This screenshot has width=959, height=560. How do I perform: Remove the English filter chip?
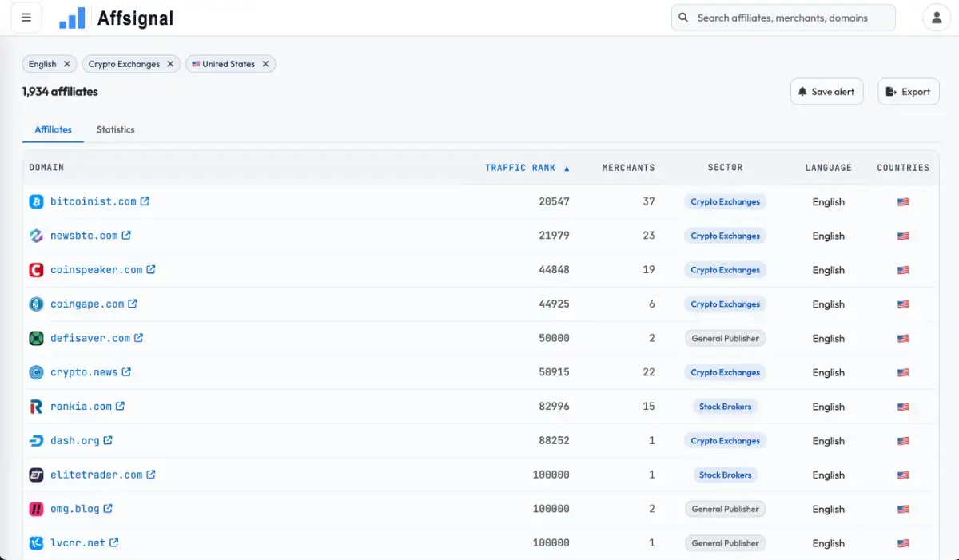67,64
